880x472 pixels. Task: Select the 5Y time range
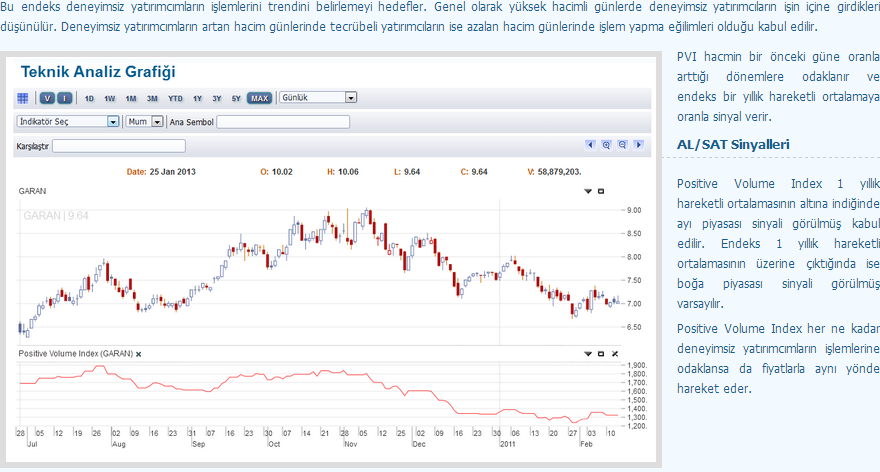tap(236, 98)
